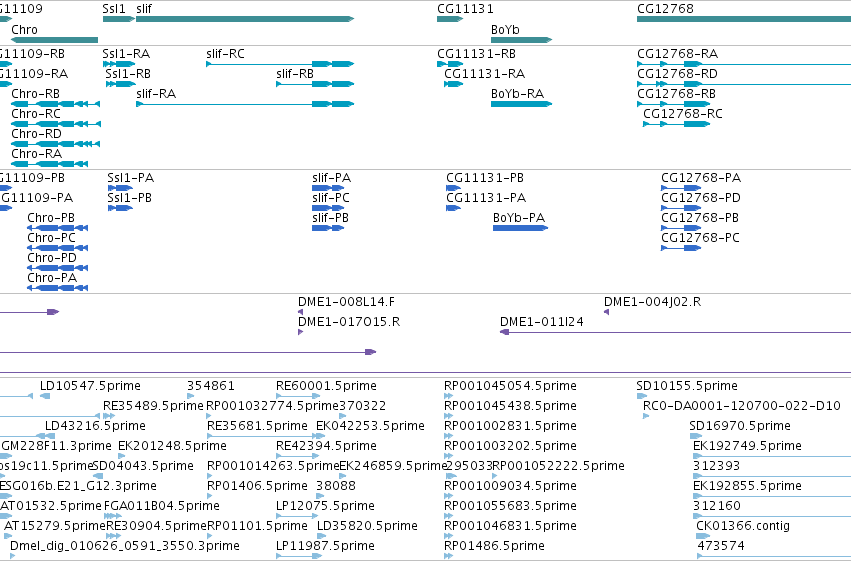Select protein slif-PA label
The width and height of the screenshot is (851, 561).
pyautogui.click(x=332, y=178)
